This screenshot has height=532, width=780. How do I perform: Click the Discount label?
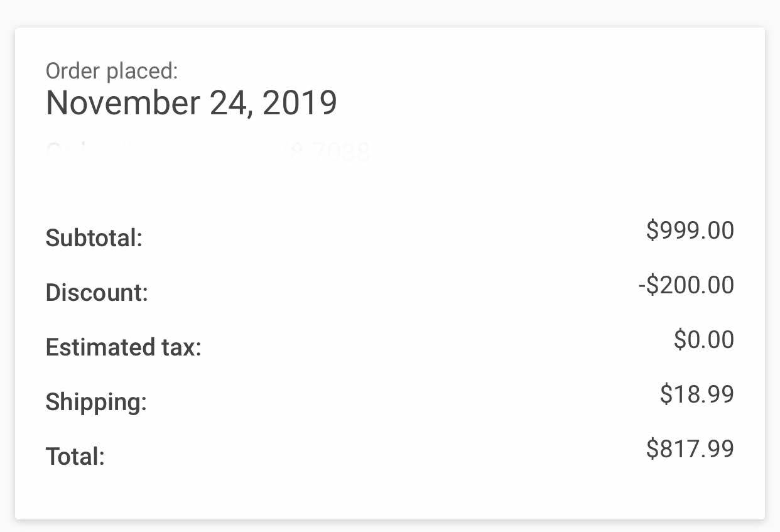click(x=97, y=293)
